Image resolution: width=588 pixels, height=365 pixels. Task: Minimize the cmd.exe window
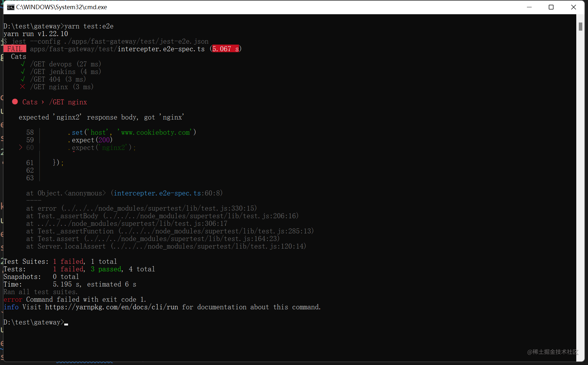(x=529, y=7)
